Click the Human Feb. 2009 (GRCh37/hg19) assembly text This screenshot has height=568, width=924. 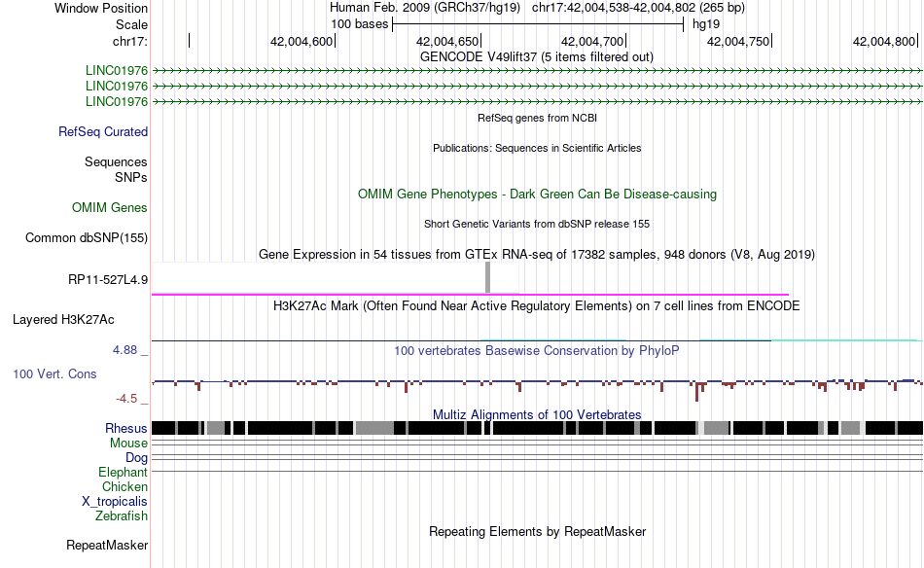pos(425,8)
